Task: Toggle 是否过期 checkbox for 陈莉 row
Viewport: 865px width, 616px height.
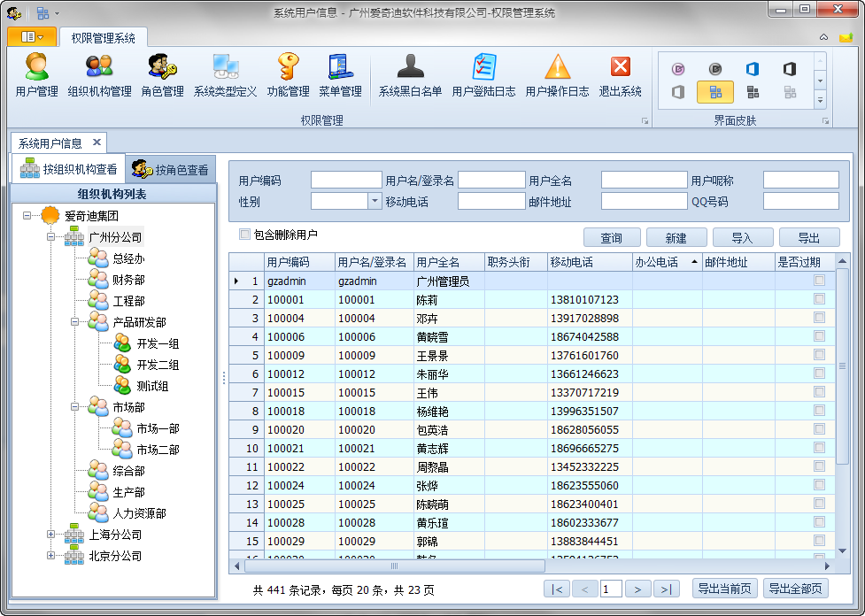Action: pyautogui.click(x=819, y=299)
